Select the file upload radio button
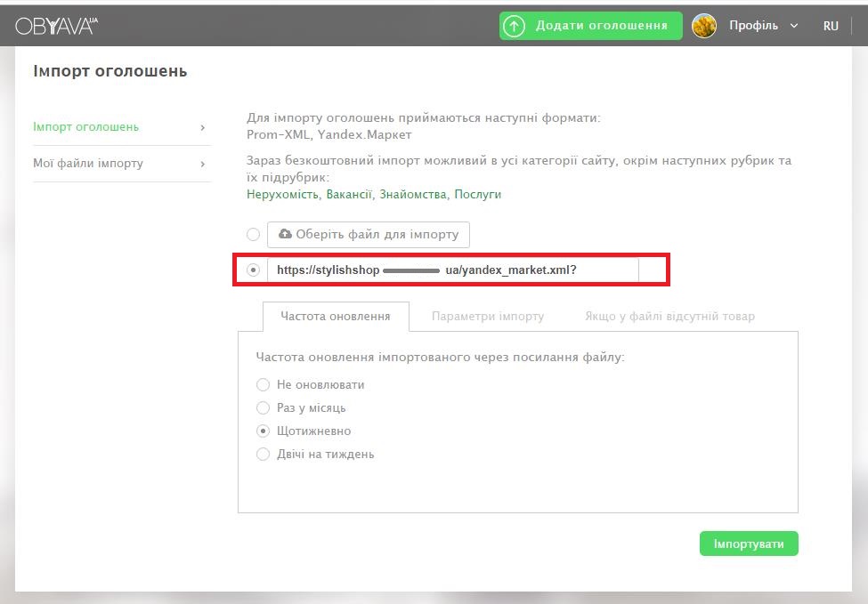Viewport: 868px width, 604px height. pos(254,234)
